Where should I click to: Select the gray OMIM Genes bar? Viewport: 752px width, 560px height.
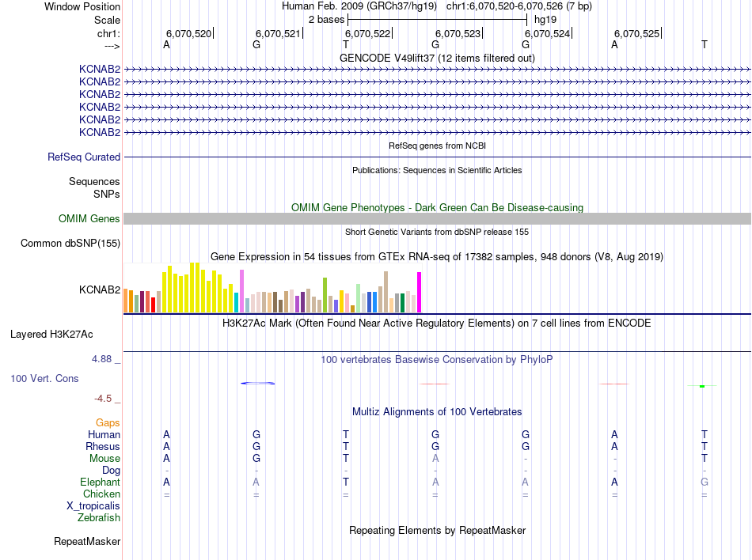(437, 219)
